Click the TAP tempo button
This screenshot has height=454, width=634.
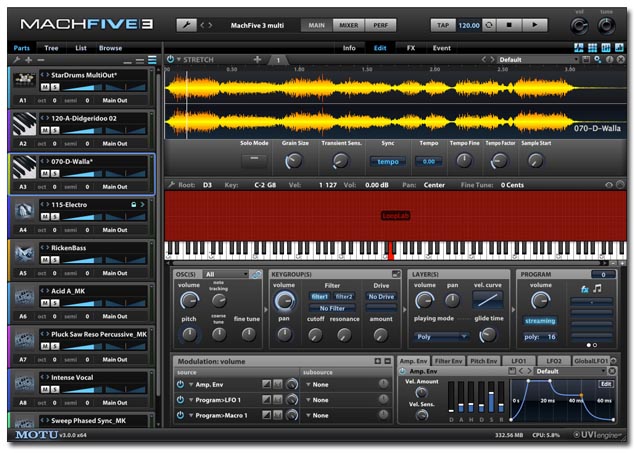point(443,25)
